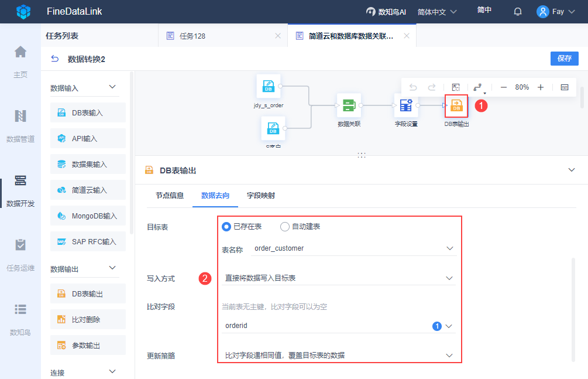Switch to 简道云和数据库数据关联 tab
Screen dimensions: 588x379
tap(352, 36)
